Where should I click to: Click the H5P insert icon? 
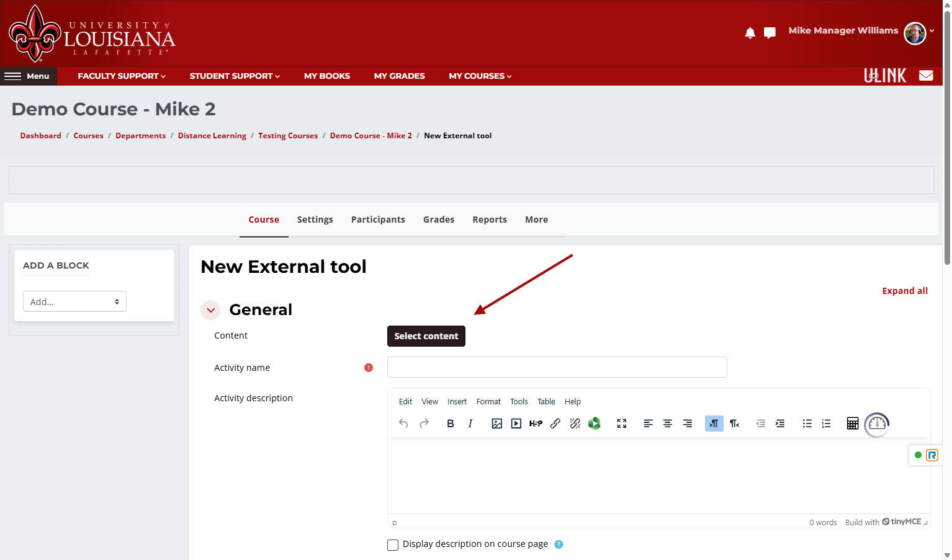coord(536,424)
